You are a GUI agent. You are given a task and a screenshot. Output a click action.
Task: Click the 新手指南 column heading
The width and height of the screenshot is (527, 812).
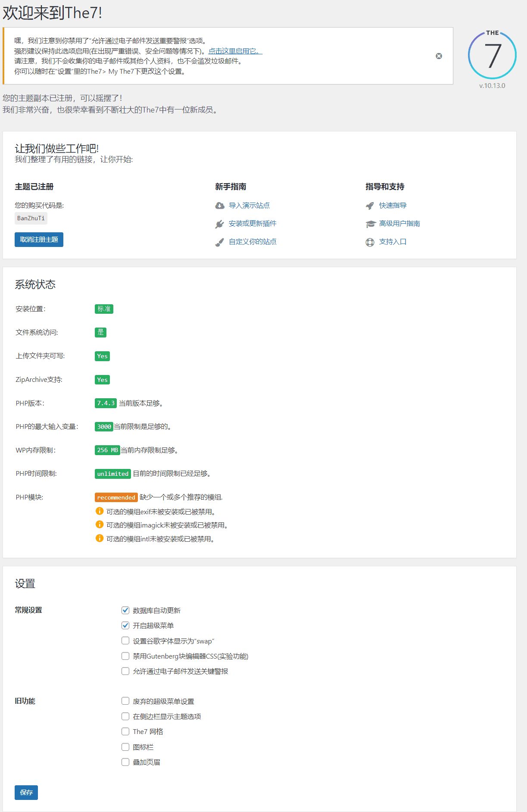click(x=231, y=187)
